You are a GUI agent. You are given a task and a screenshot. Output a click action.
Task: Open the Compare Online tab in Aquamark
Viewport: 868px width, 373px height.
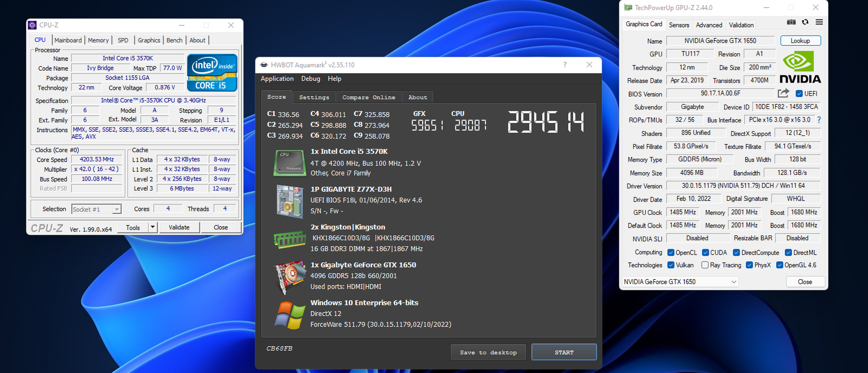click(368, 97)
